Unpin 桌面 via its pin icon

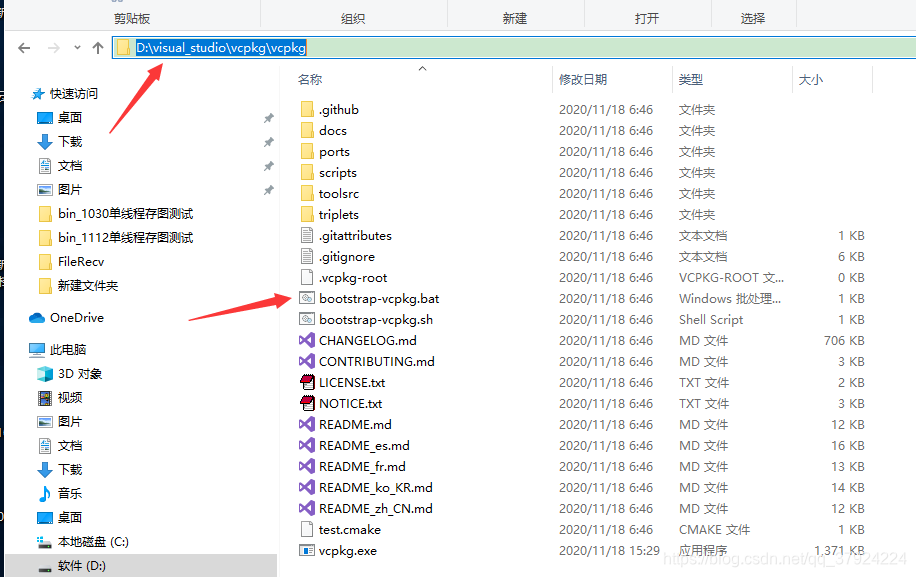point(269,118)
